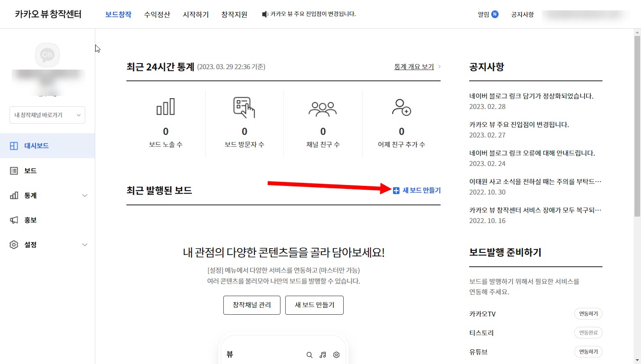Expand the 설정 sidebar chevron
641x364 pixels.
pos(85,245)
